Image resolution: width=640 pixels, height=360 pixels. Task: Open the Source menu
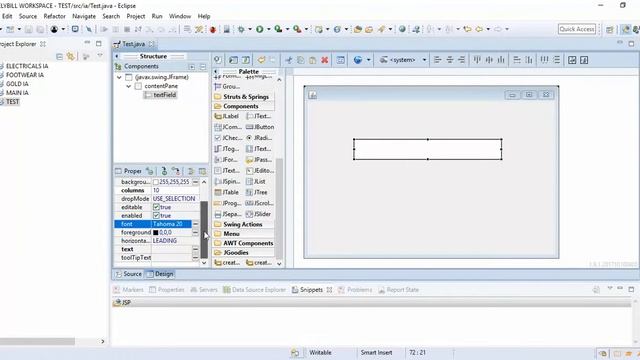(28, 16)
